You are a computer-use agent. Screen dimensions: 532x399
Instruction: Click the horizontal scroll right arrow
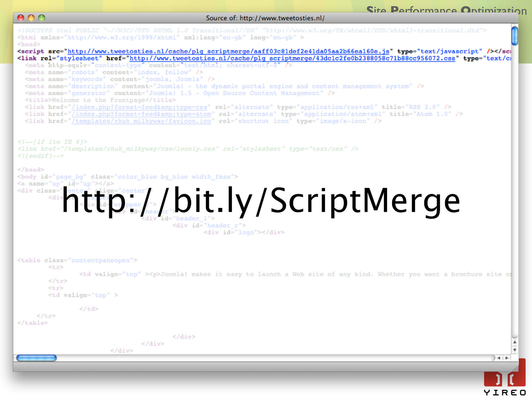coord(507,358)
